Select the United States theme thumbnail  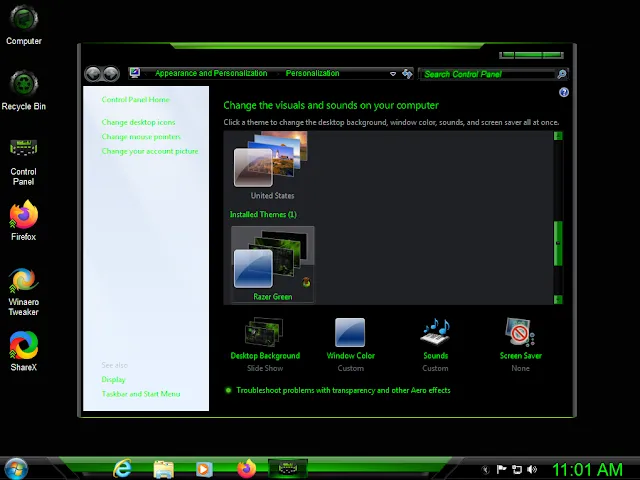pos(272,166)
